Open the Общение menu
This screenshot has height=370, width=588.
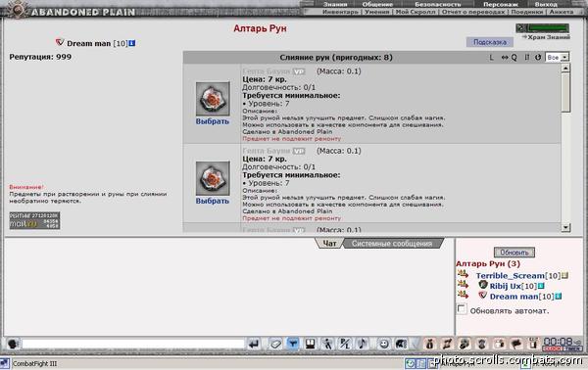click(x=377, y=4)
